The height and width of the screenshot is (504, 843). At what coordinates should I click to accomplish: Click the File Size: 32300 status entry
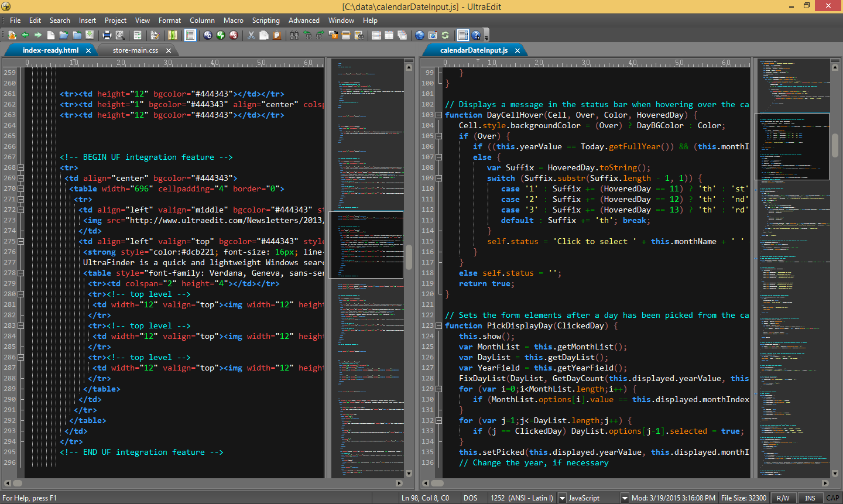coord(743,498)
